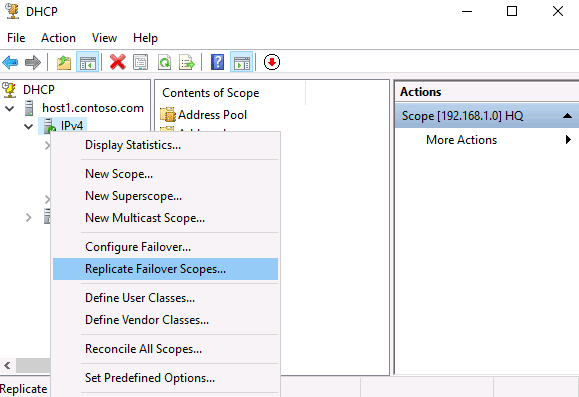Click the tree pane horizontal scrollbar thumb
579x397 pixels.
pos(33,366)
